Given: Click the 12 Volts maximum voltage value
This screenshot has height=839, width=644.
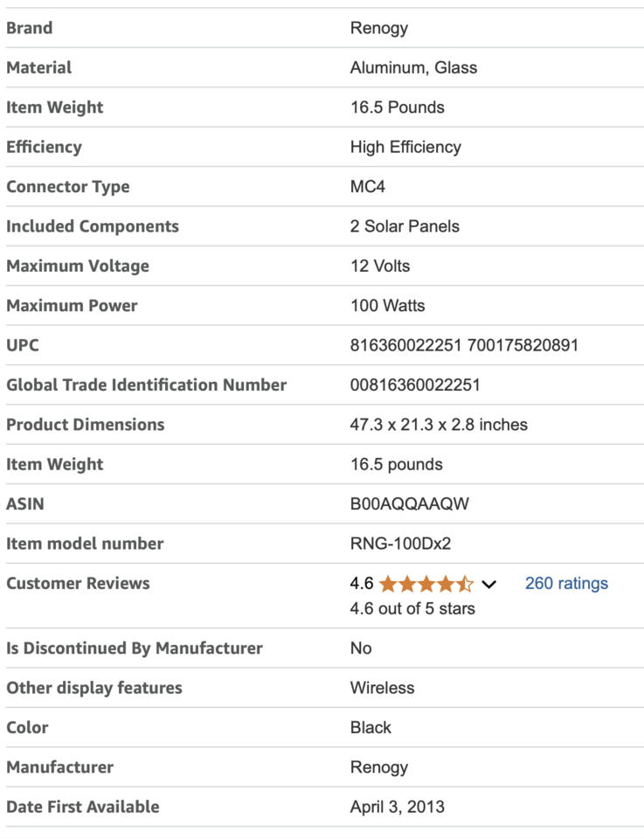Looking at the screenshot, I should pos(380,267).
